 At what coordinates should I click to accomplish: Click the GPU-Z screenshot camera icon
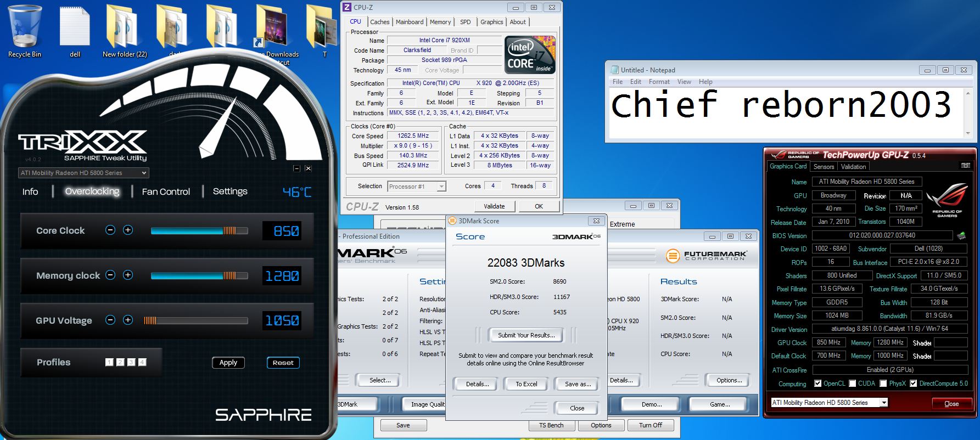coord(965,166)
